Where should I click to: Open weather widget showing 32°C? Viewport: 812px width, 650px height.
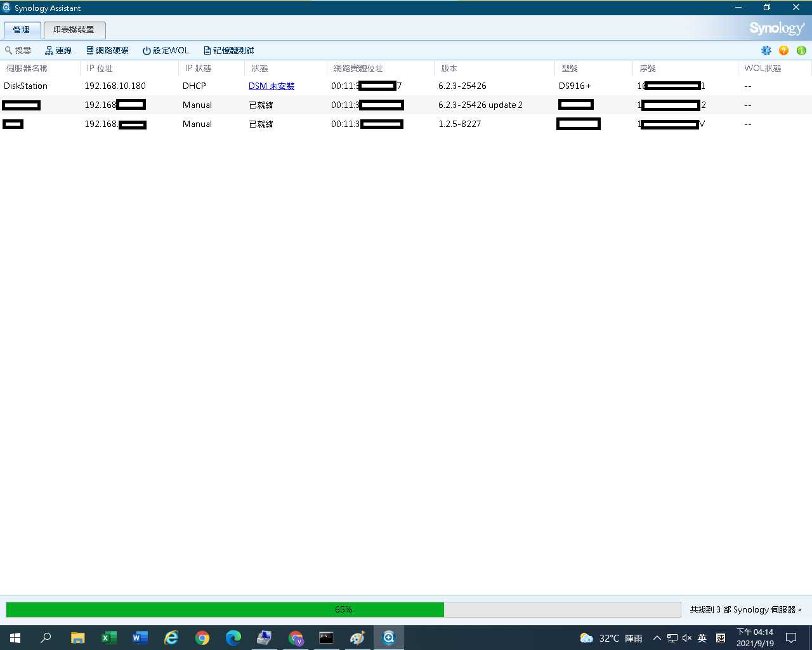611,638
